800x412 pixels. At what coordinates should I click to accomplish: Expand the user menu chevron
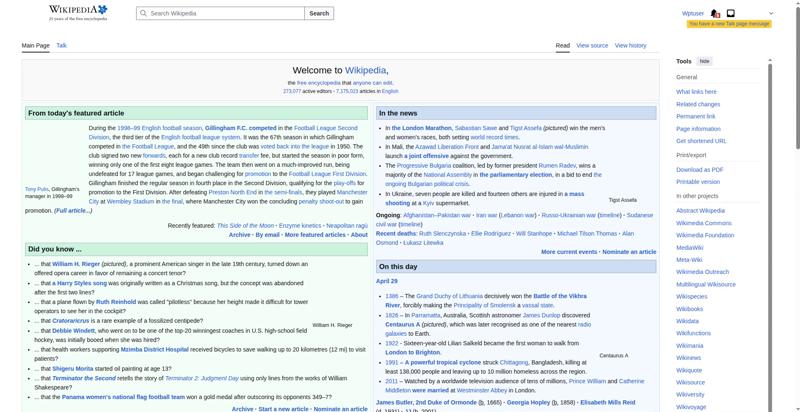(771, 13)
